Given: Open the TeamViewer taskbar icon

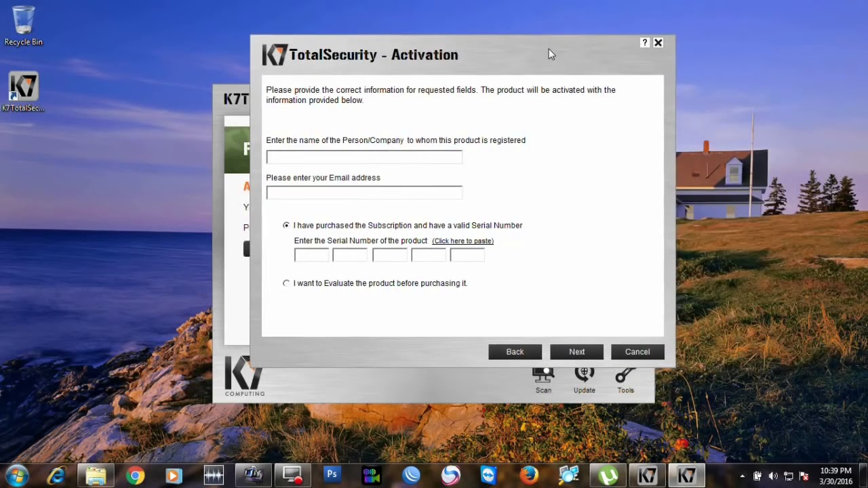Looking at the screenshot, I should 489,476.
